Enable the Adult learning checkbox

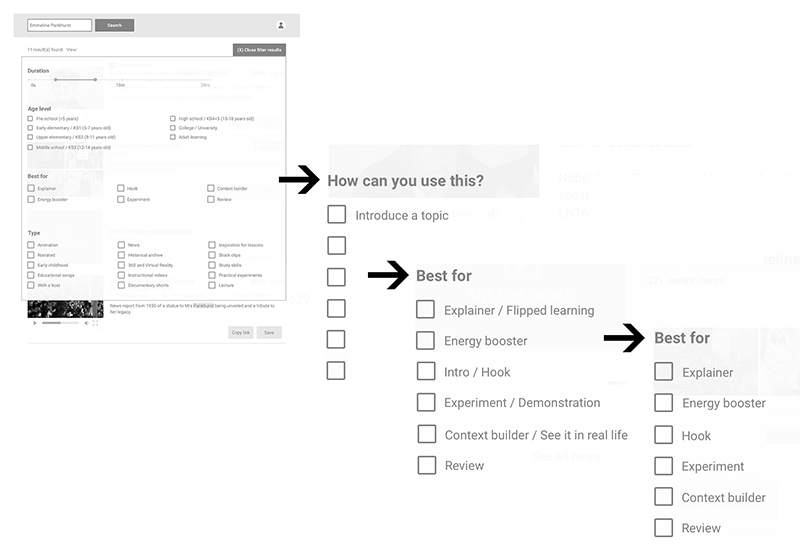coord(173,137)
